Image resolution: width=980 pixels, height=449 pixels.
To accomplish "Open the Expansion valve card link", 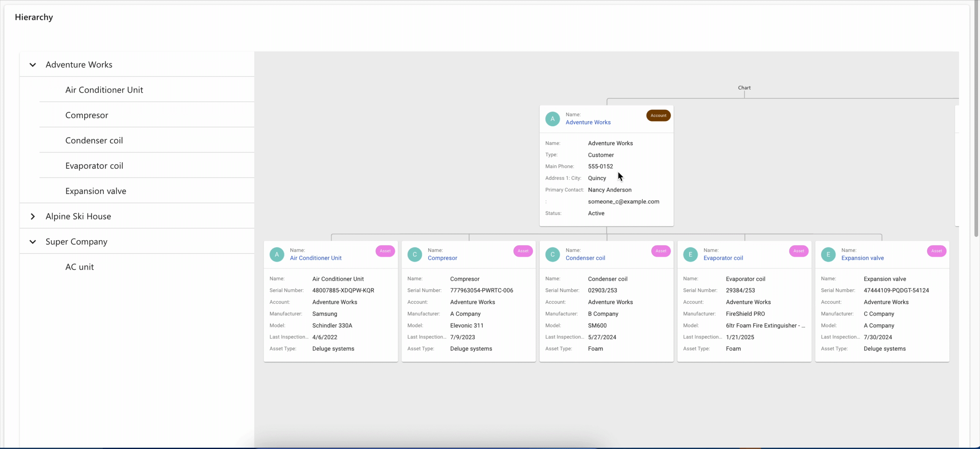I will click(x=862, y=258).
